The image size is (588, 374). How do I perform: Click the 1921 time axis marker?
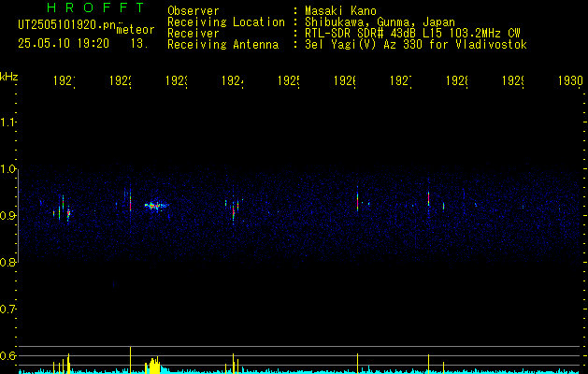point(65,80)
